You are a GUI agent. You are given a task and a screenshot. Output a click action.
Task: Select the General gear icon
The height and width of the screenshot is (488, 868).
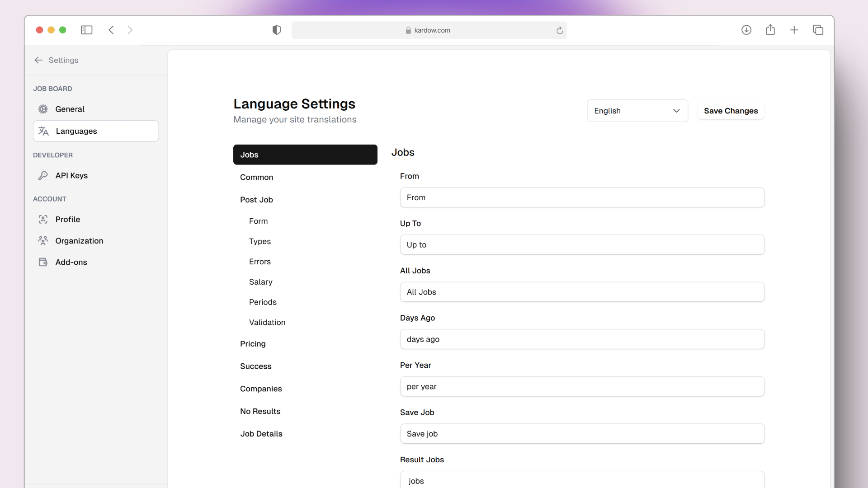(43, 109)
